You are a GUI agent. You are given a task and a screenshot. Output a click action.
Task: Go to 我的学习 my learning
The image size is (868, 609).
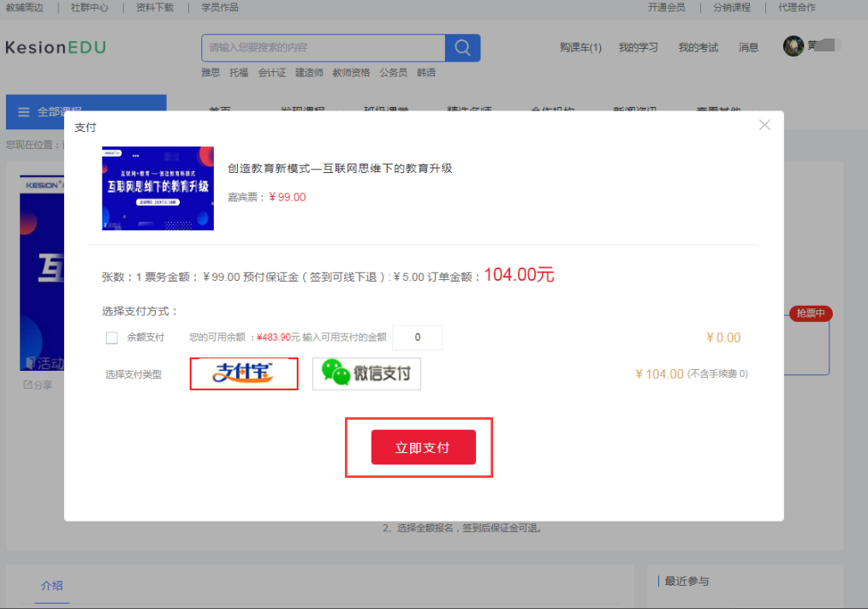point(639,48)
